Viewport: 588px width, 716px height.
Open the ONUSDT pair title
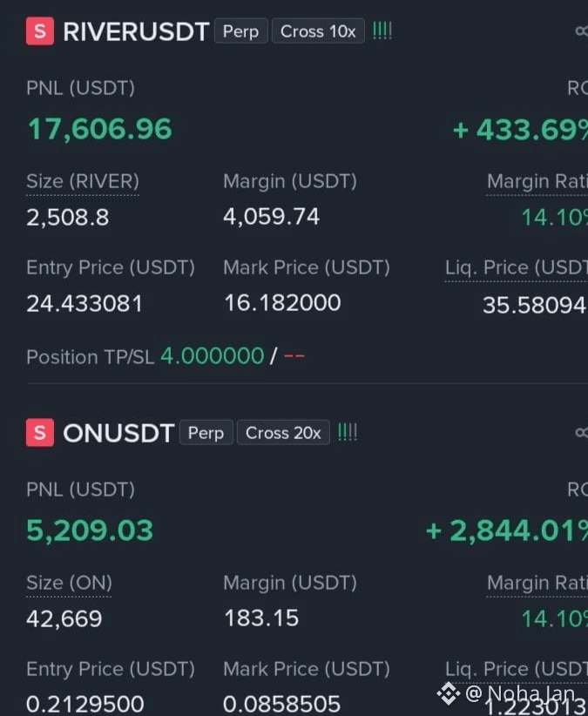[x=118, y=433]
